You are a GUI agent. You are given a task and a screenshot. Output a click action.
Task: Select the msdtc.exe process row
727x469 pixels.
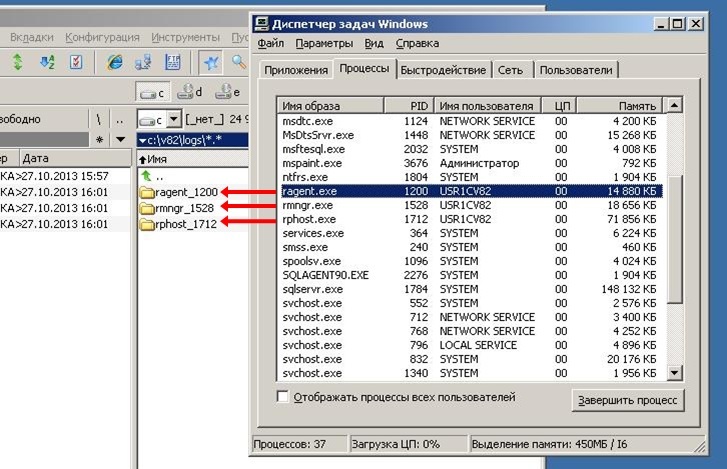click(x=472, y=121)
